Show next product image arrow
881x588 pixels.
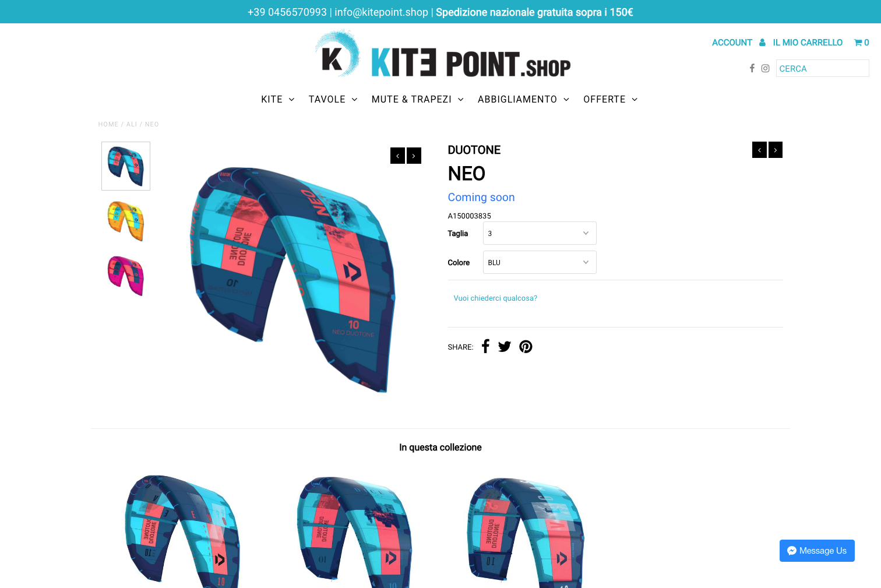(x=414, y=156)
